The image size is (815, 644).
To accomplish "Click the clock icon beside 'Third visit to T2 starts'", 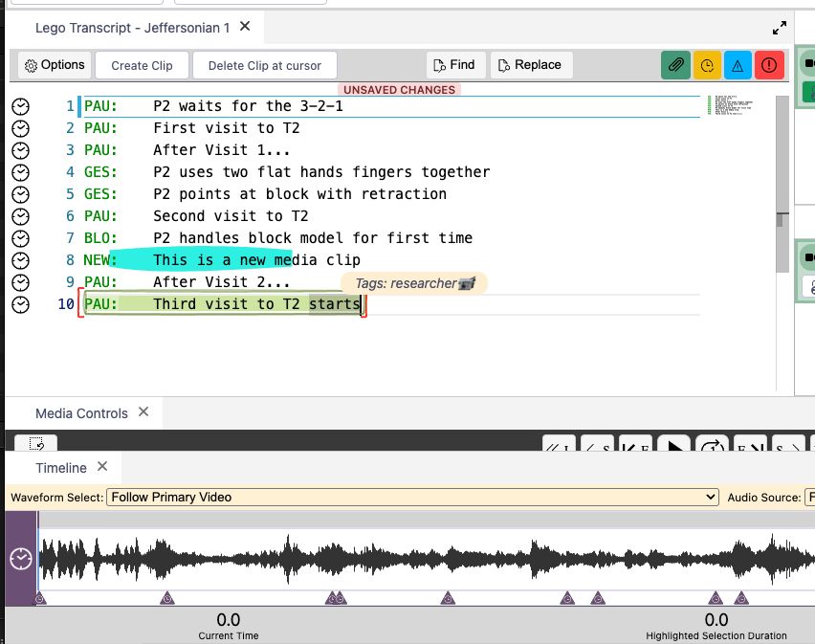I will 20,304.
